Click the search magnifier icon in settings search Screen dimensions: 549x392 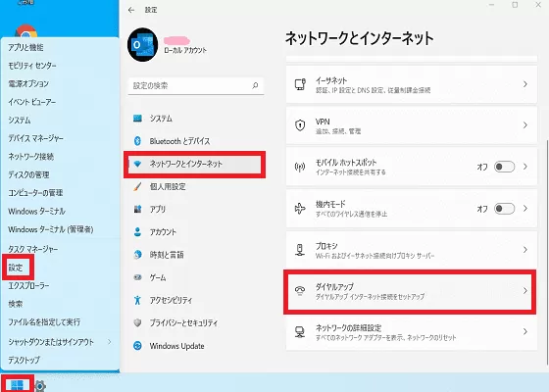click(x=255, y=85)
